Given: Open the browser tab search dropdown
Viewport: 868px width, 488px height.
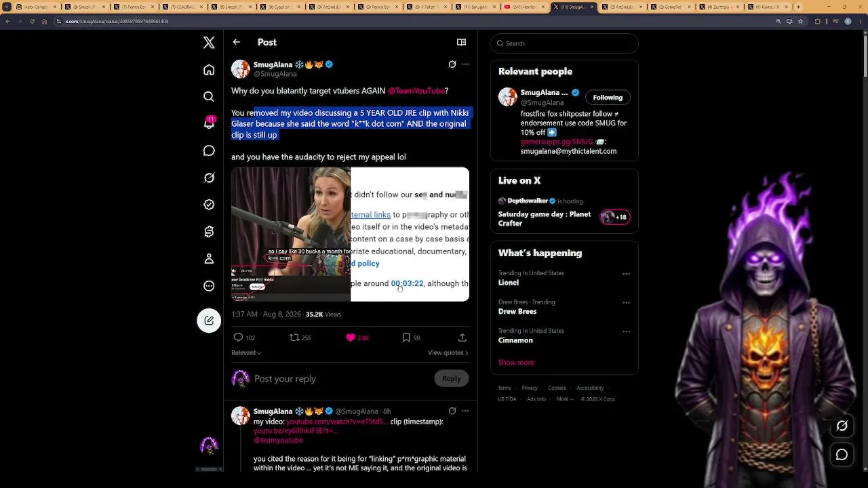Looking at the screenshot, I should [7, 7].
